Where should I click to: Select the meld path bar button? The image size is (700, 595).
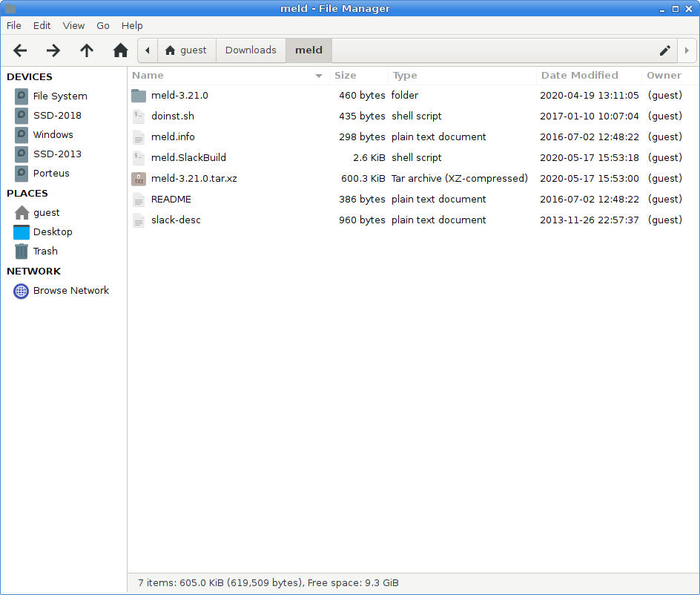click(308, 50)
